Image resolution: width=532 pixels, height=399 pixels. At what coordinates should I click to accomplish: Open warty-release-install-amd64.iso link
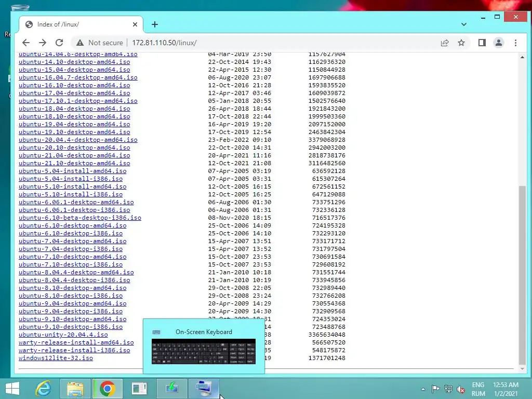coord(76,343)
